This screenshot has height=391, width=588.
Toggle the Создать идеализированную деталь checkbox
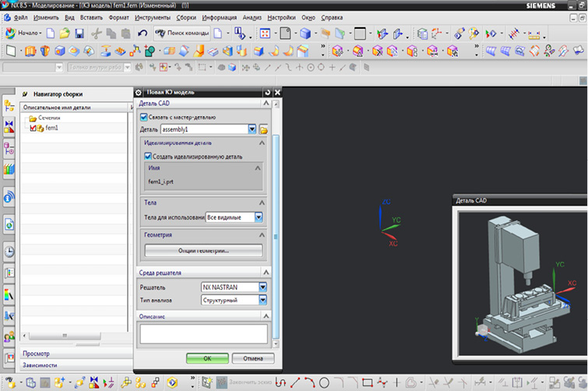coord(148,156)
